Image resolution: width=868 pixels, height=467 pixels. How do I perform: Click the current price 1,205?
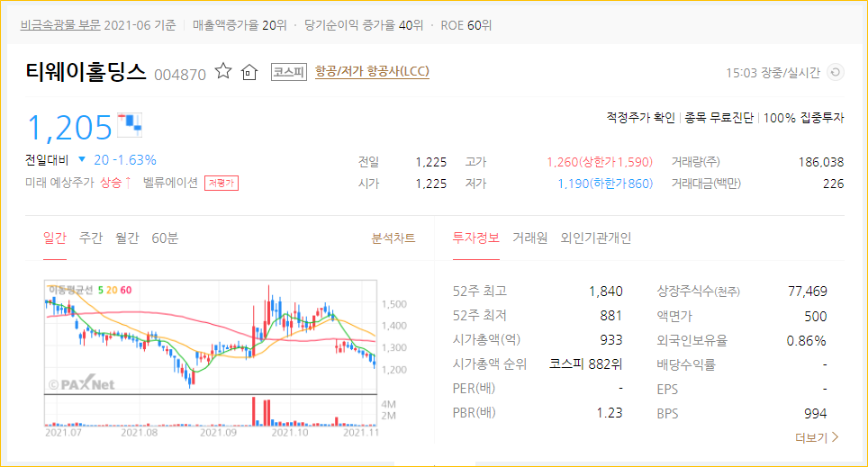click(x=69, y=127)
